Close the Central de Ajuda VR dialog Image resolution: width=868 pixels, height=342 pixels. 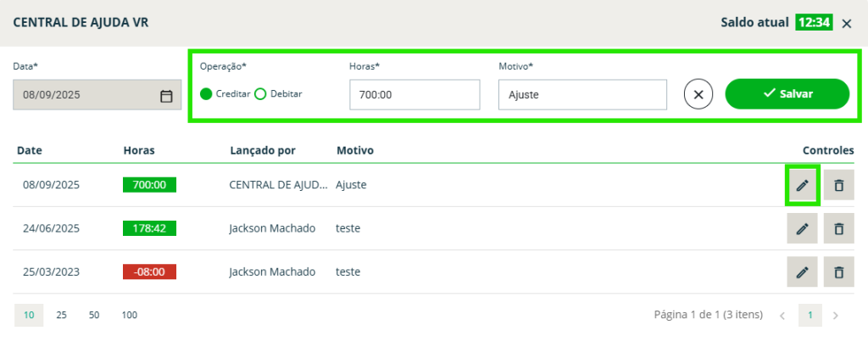(846, 24)
